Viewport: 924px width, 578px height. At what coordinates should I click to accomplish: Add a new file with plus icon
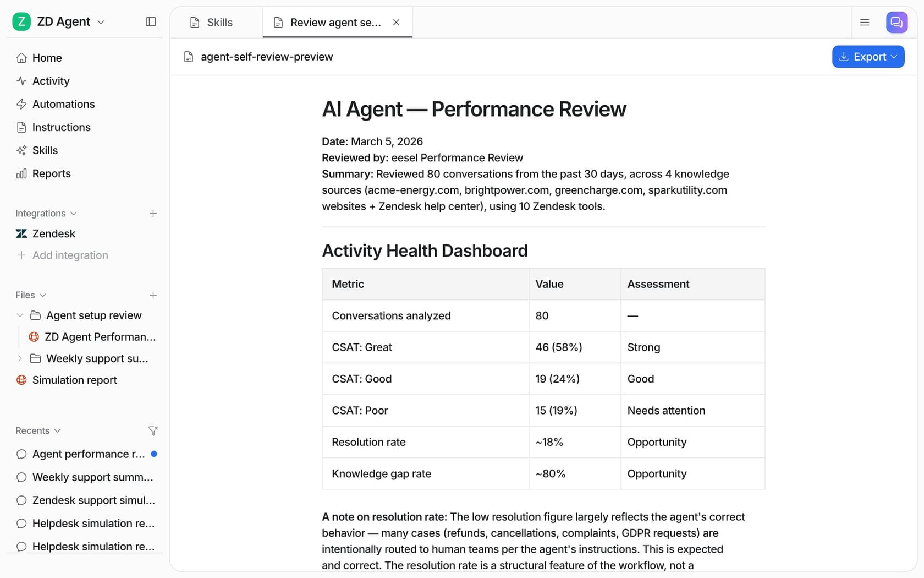point(153,295)
